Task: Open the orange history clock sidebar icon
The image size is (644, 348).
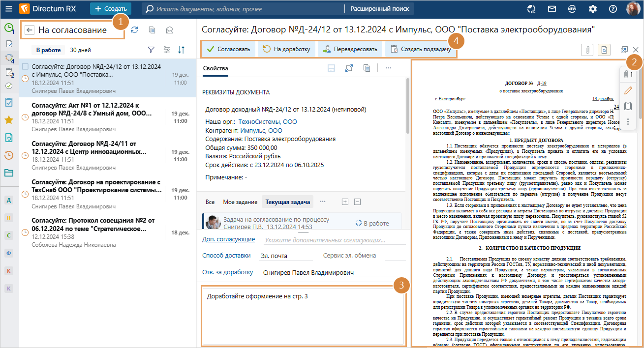Action: click(9, 155)
